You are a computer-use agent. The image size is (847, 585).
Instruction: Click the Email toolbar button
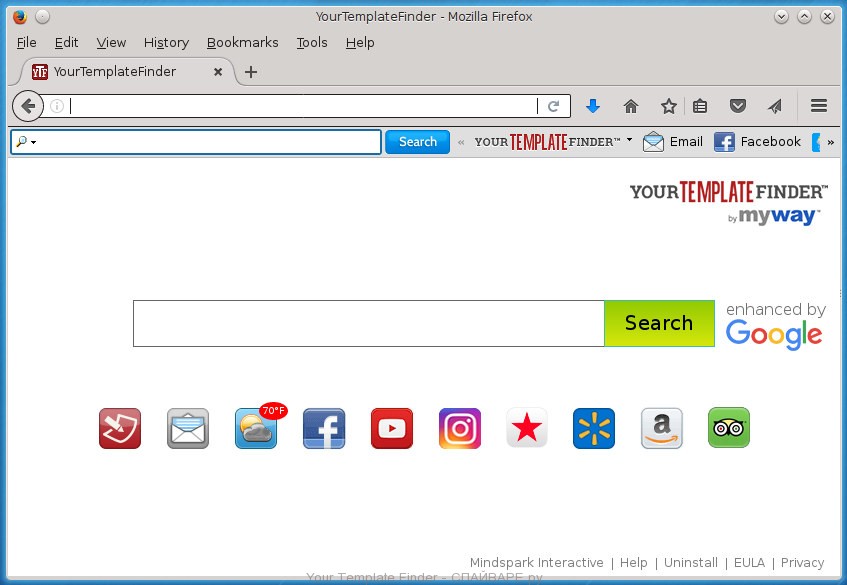tap(673, 142)
